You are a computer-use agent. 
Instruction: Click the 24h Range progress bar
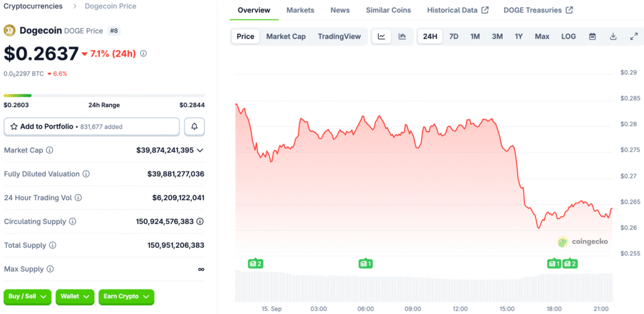click(104, 96)
